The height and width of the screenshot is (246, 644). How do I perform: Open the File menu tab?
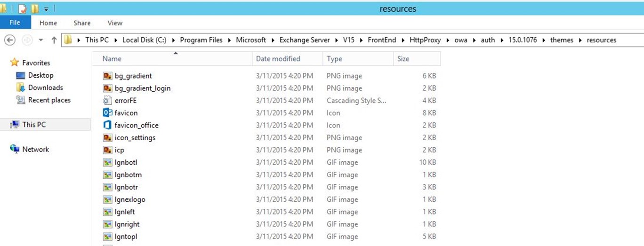click(x=15, y=23)
